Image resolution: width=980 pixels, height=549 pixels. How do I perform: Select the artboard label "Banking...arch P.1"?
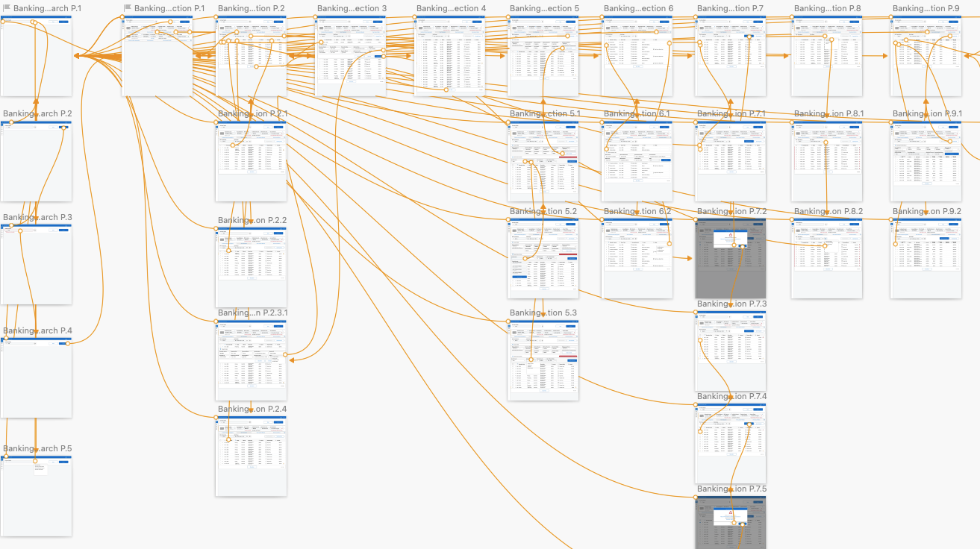tap(48, 8)
